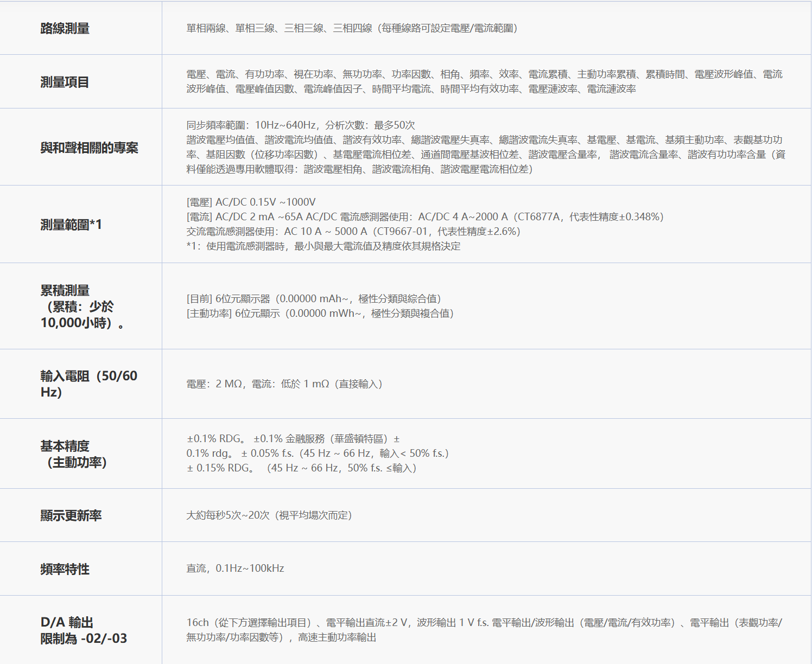Click the 同步頻率範圍 10Hz~640Hz line

301,125
